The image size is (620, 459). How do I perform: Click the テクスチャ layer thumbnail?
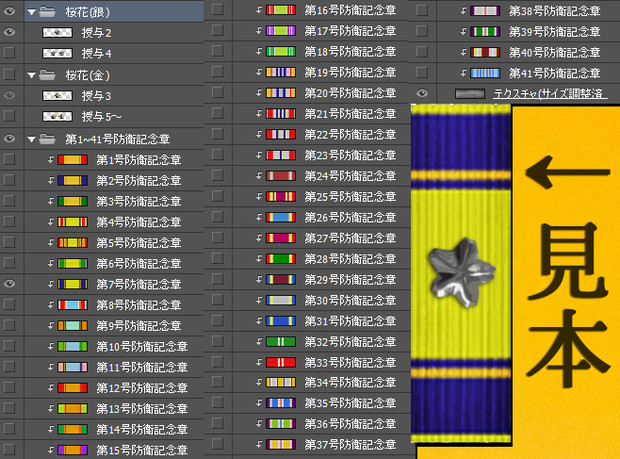pos(470,94)
